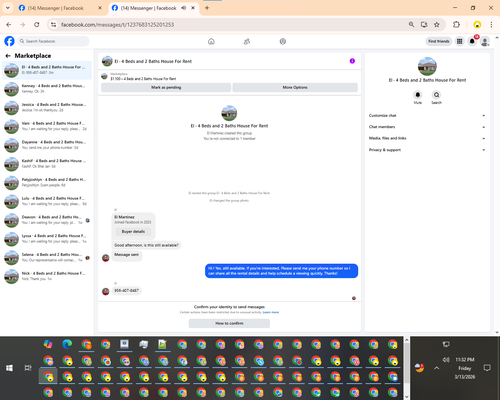Image resolution: width=500 pixels, height=400 pixels.
Task: Reload the page
Action: pos(37,25)
